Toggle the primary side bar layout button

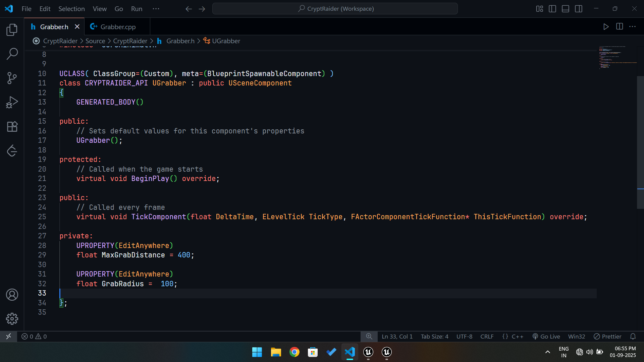coord(552,9)
